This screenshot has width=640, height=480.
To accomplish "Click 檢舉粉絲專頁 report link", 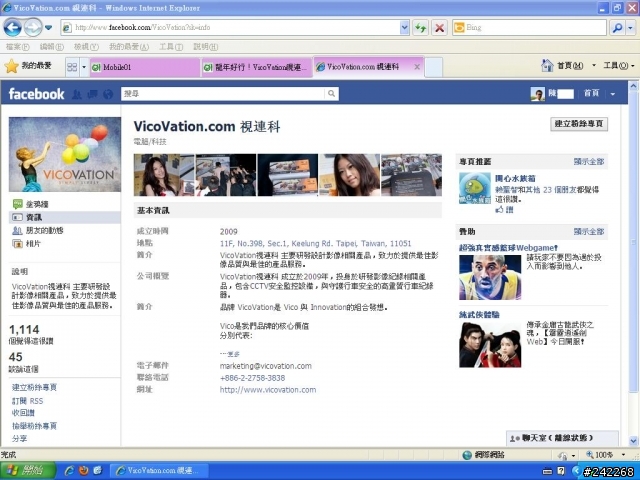I will coord(34,426).
